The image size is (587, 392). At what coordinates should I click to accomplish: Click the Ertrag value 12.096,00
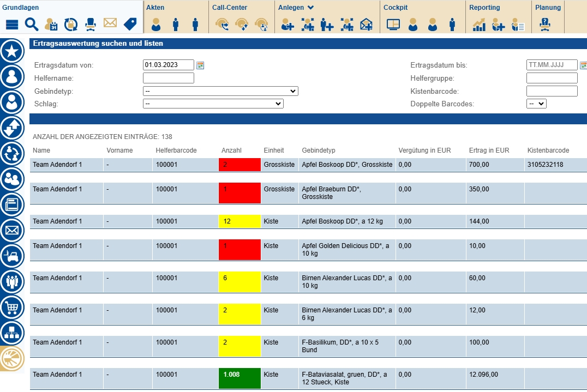coord(483,375)
